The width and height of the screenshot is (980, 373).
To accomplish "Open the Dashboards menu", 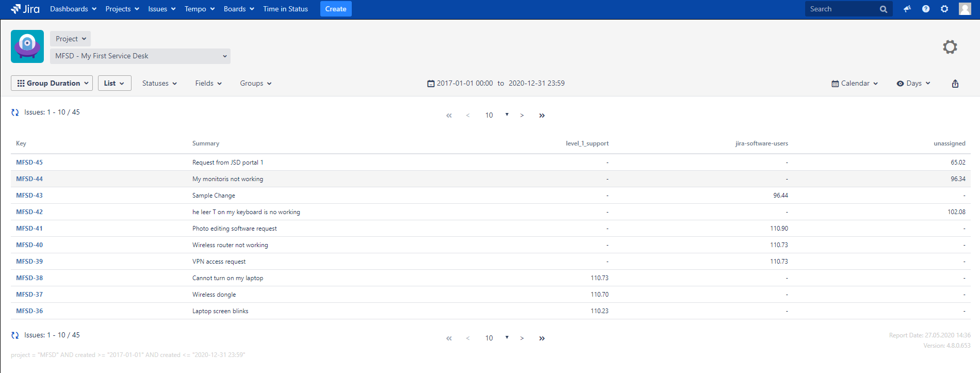I will pos(73,9).
